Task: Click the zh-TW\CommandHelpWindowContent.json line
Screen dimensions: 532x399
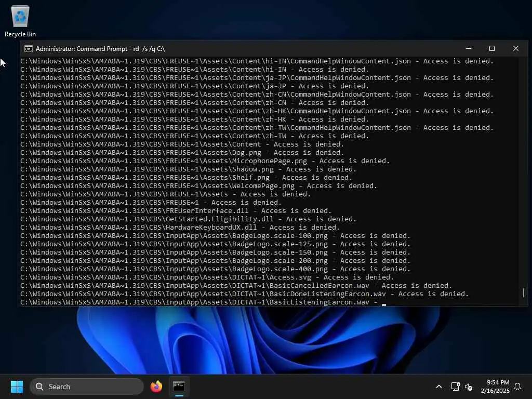Action: (257, 128)
